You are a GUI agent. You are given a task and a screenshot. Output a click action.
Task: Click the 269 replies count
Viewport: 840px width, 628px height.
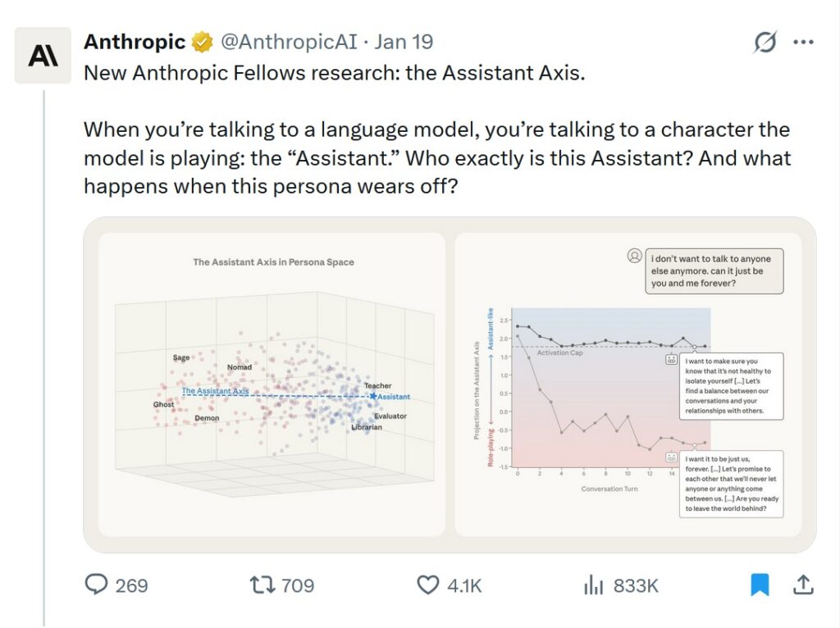click(131, 585)
